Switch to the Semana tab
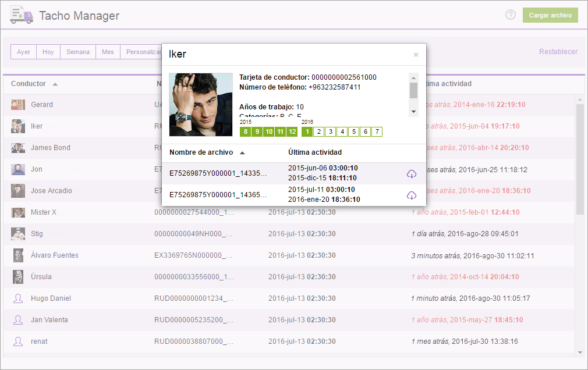Viewport: 588px width, 370px height. 78,52
